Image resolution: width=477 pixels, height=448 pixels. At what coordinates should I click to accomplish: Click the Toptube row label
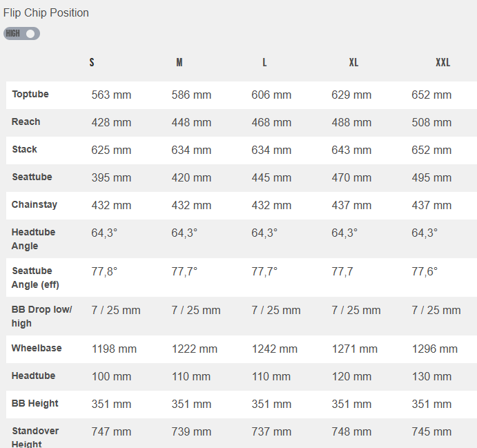tap(30, 94)
